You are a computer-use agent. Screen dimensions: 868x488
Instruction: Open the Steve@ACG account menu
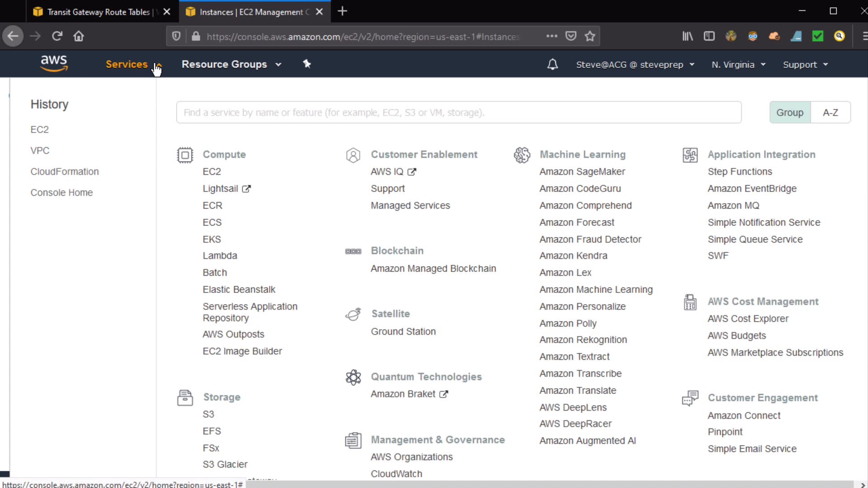[635, 65]
